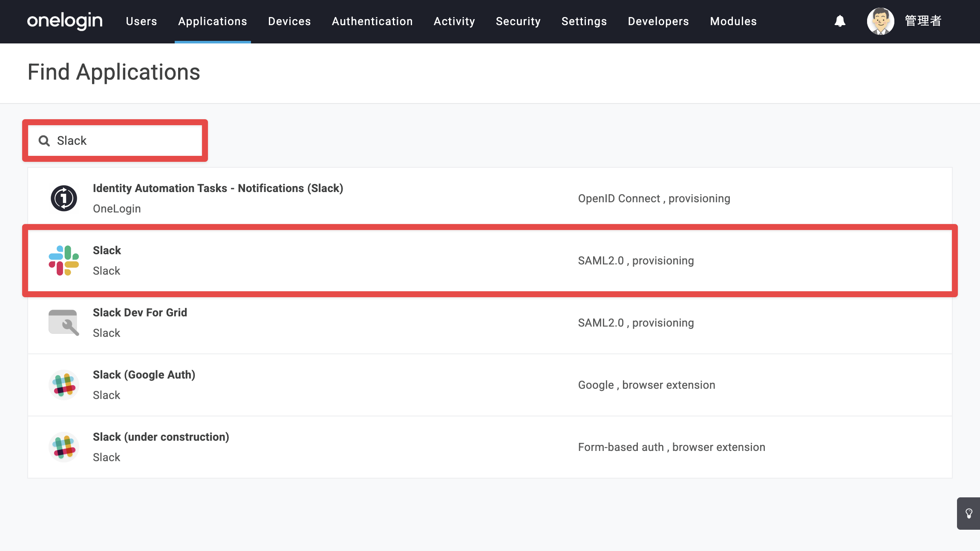This screenshot has height=551, width=980.
Task: Click the Slack Dev For Grid wrench icon
Action: point(64,323)
